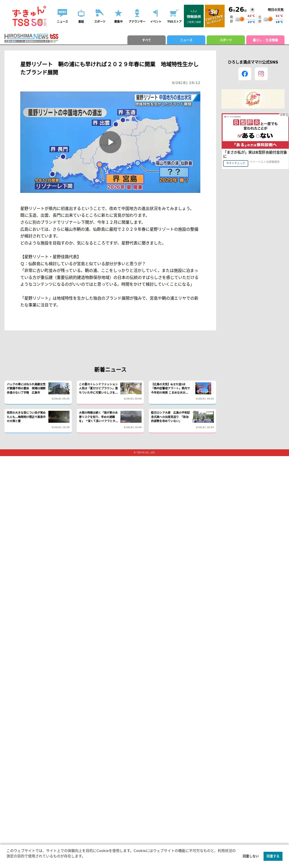Open 大雨の時期は続く news card
Viewport: 289px width, 868px height.
110,421
